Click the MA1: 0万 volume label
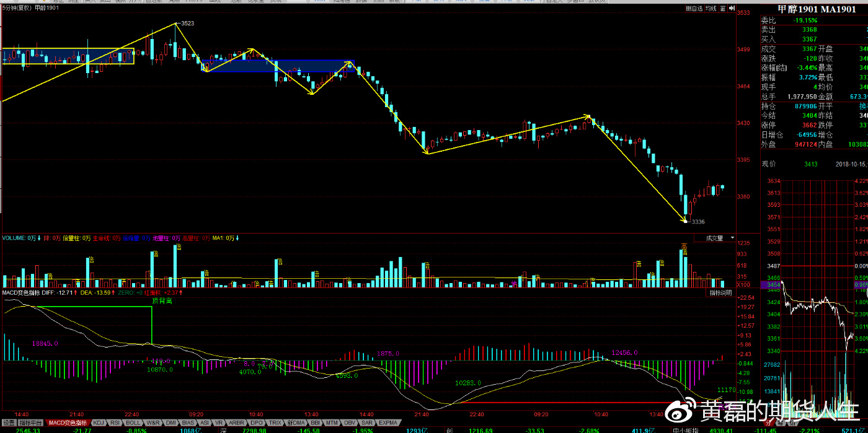The height and width of the screenshot is (433, 868). point(225,238)
